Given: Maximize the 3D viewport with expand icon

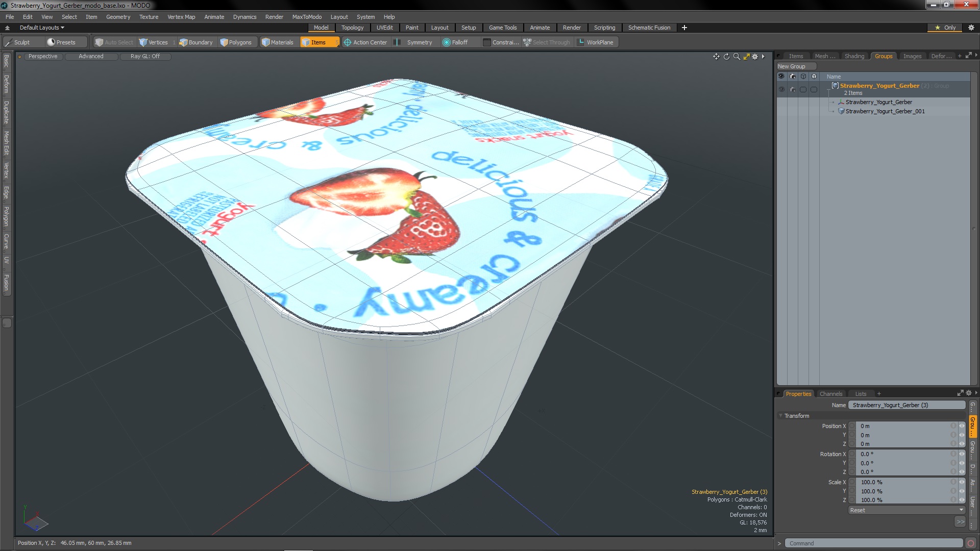Looking at the screenshot, I should click(x=746, y=57).
